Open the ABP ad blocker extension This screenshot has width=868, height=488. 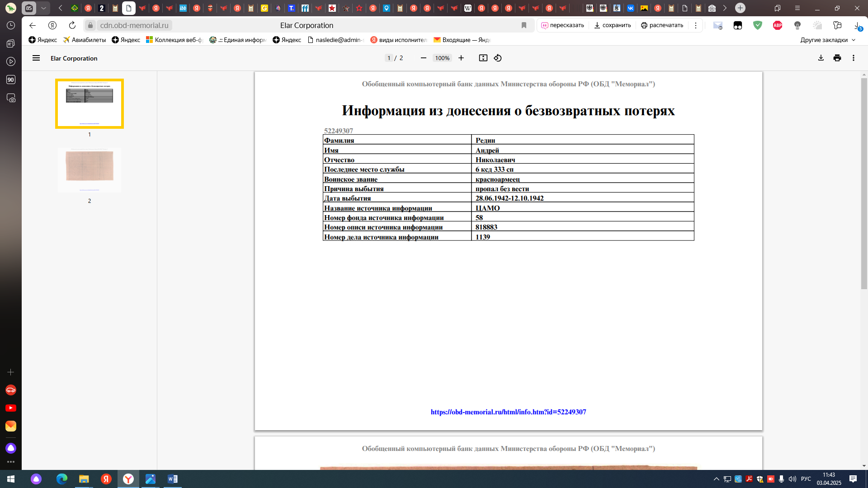click(778, 25)
